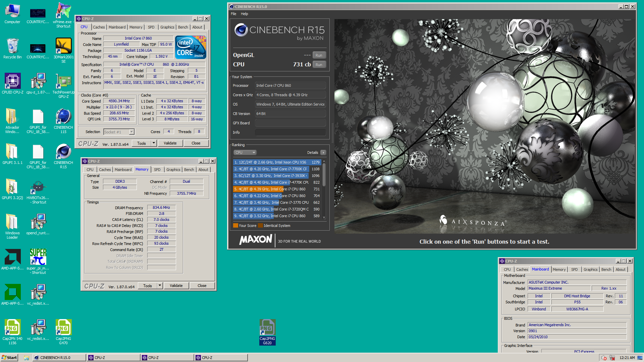Viewport: 644px width, 362px height.
Task: Launch CPUID CPU-Z desktop icon
Action: click(x=12, y=84)
